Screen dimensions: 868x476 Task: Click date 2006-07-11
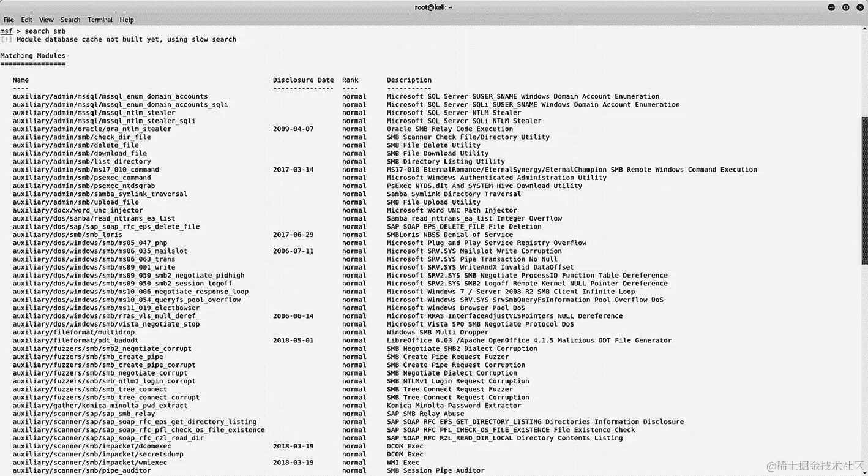tap(293, 251)
